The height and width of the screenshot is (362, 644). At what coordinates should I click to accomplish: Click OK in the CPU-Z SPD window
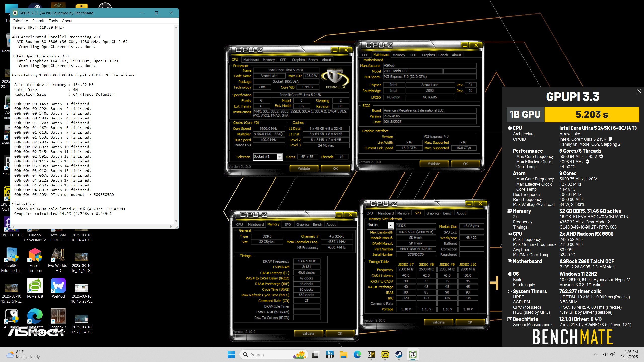click(x=470, y=322)
